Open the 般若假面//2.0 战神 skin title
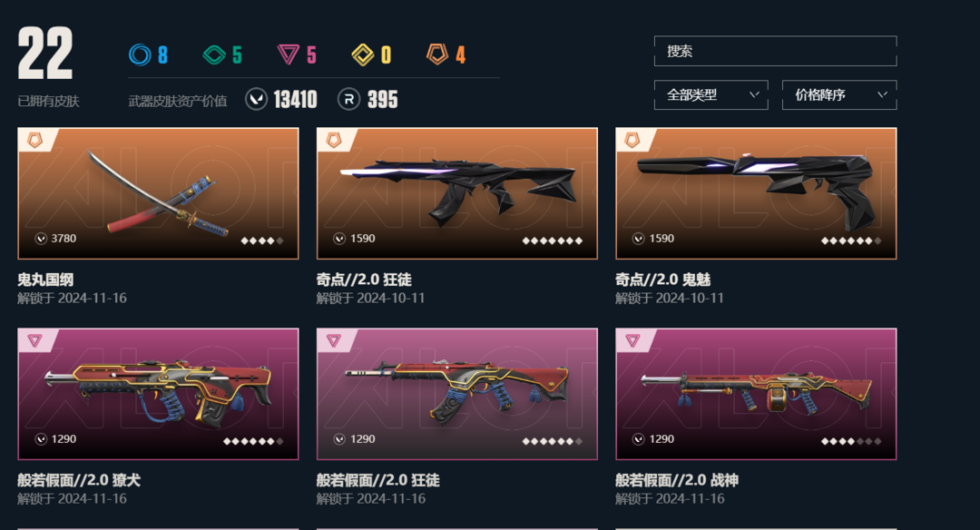980x530 pixels. (x=677, y=480)
